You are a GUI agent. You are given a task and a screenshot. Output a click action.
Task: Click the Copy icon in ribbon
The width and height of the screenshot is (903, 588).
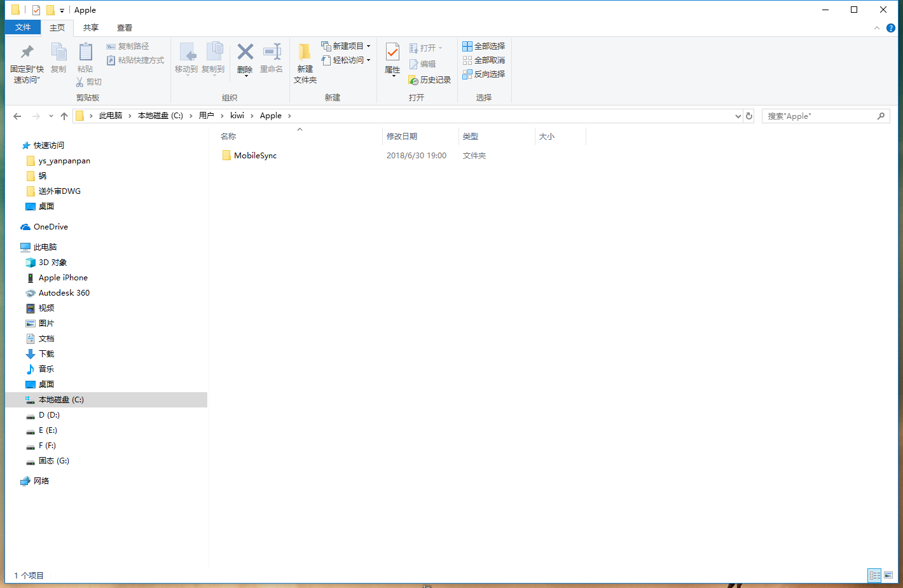pyautogui.click(x=59, y=52)
